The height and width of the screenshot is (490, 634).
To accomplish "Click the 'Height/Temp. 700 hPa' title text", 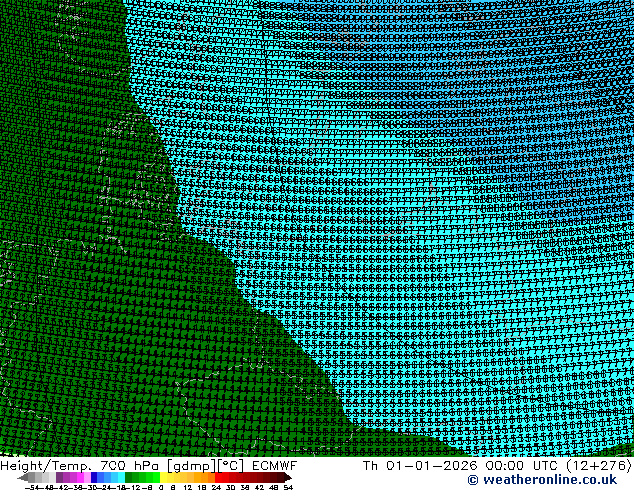I will [79, 466].
